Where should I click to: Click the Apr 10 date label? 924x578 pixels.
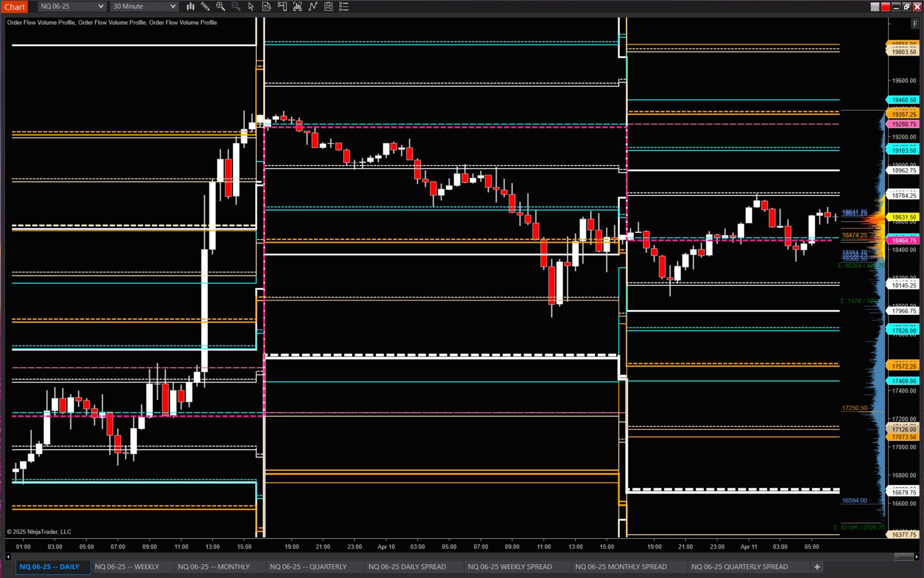point(386,547)
